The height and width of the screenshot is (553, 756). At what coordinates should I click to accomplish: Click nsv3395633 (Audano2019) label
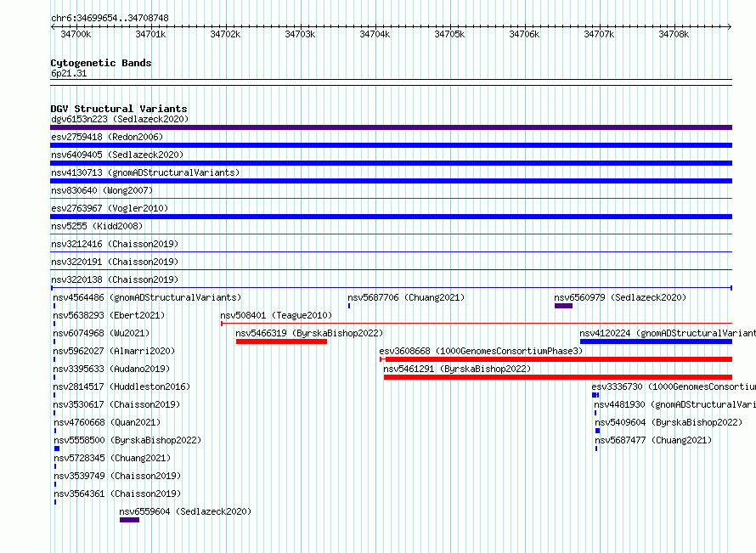coord(111,369)
